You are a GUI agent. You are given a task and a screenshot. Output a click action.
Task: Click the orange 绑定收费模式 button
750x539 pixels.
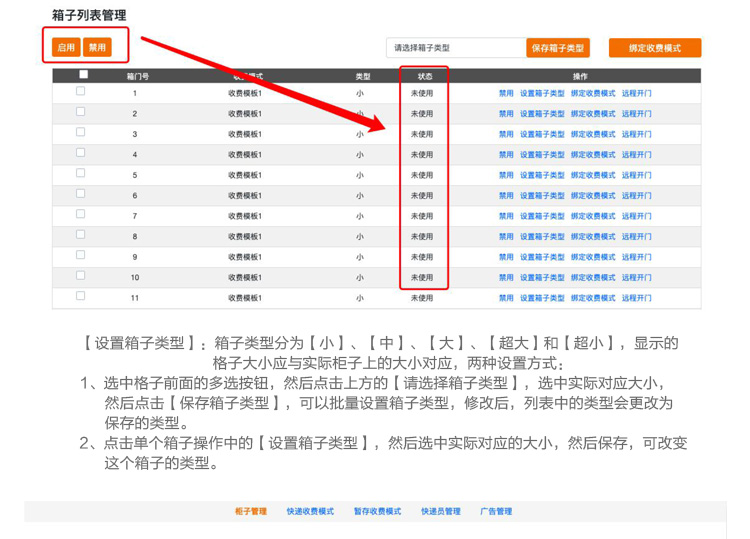click(x=654, y=48)
